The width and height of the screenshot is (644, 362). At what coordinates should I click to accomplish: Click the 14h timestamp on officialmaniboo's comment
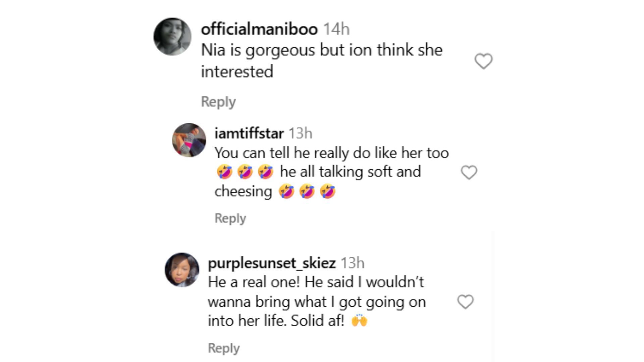336,29
